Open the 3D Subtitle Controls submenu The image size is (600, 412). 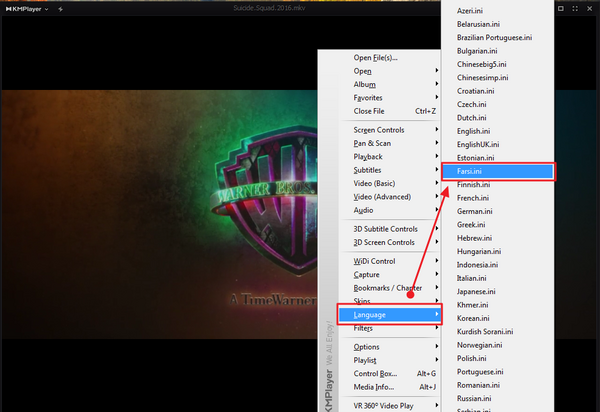point(390,229)
